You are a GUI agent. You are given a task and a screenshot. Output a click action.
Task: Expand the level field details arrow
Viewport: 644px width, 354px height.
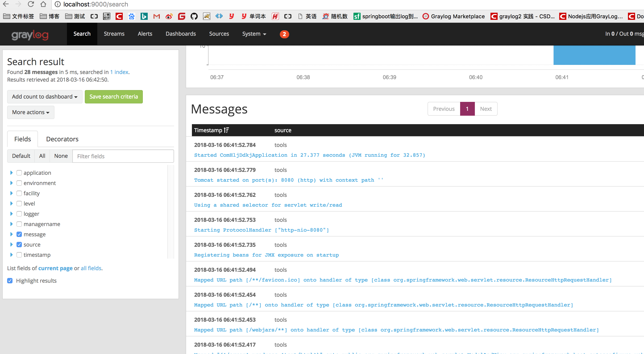coord(11,204)
